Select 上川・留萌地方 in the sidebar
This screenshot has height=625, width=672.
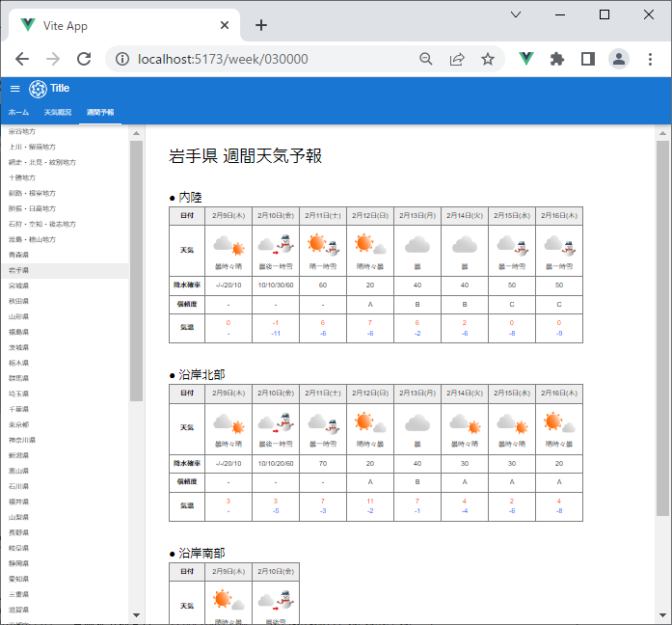pos(65,147)
